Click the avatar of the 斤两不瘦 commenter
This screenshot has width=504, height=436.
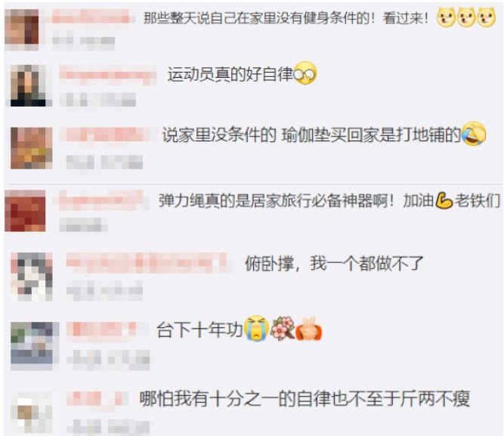32,413
